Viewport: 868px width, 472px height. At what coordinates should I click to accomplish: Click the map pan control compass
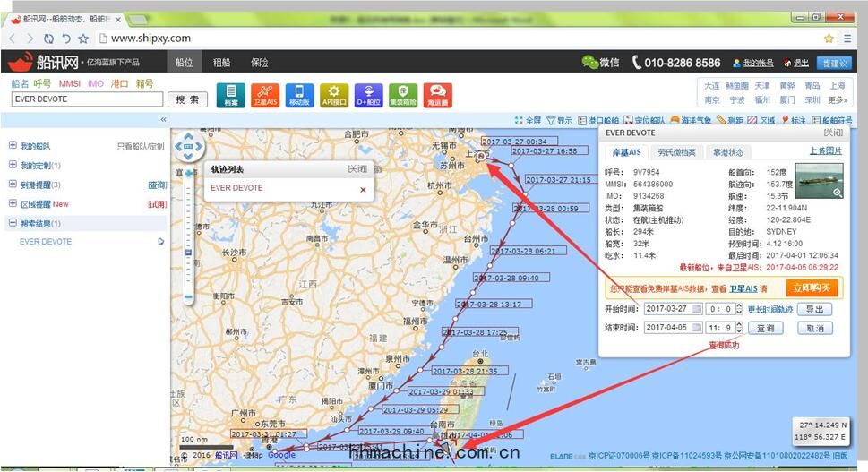pyautogui.click(x=188, y=146)
